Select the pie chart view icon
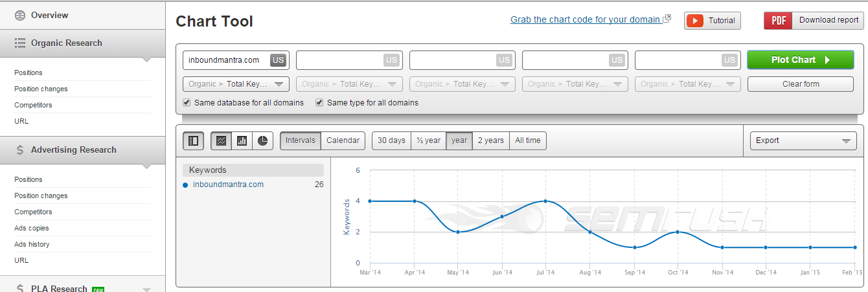 click(x=262, y=140)
